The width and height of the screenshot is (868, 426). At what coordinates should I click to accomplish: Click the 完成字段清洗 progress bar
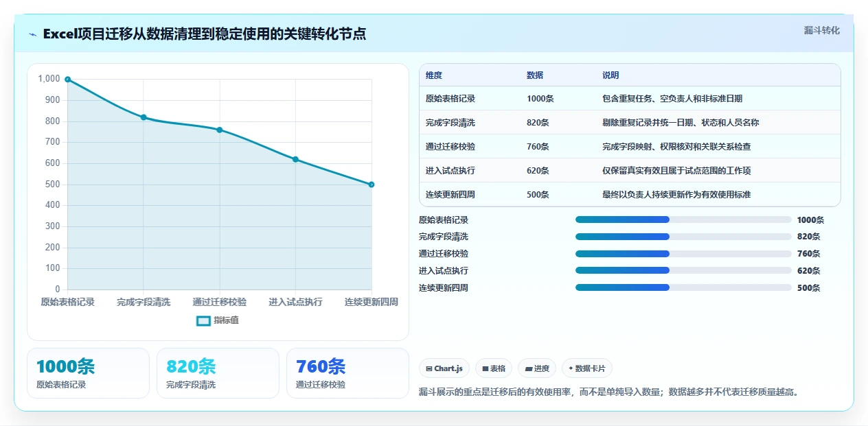[x=683, y=237]
